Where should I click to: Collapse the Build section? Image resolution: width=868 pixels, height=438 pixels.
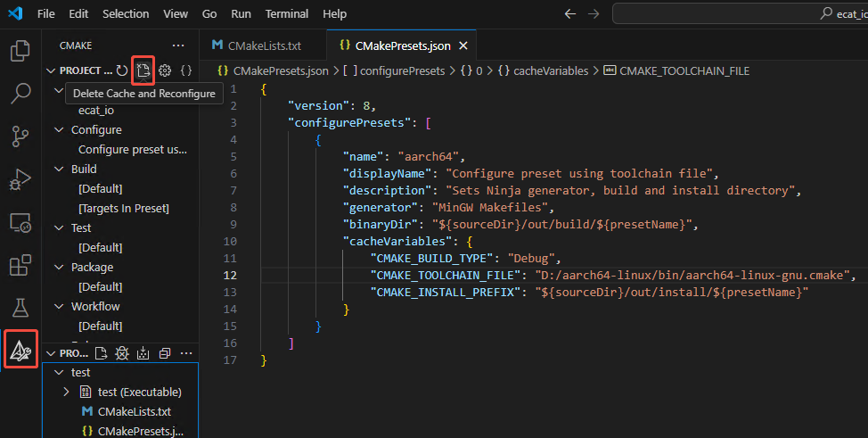(59, 169)
